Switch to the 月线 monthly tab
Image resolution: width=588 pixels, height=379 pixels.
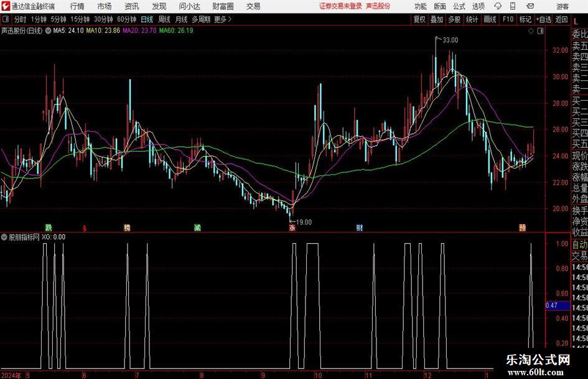click(181, 19)
